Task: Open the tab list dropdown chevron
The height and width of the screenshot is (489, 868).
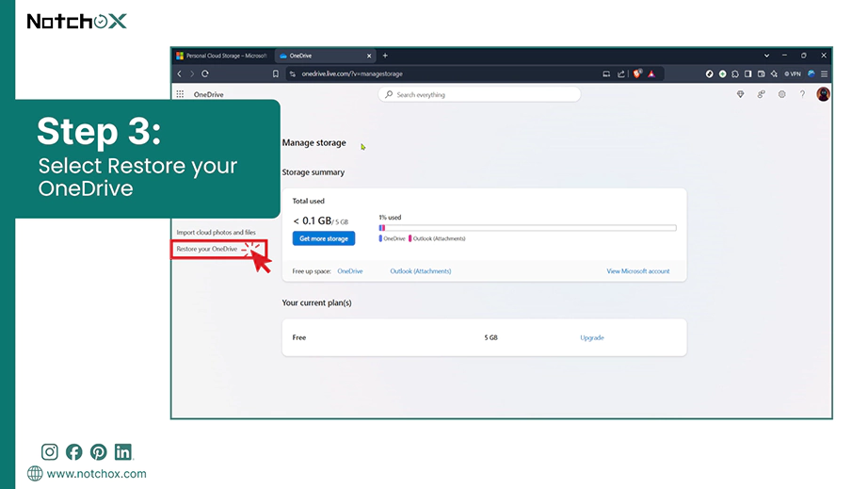Action: pyautogui.click(x=766, y=56)
